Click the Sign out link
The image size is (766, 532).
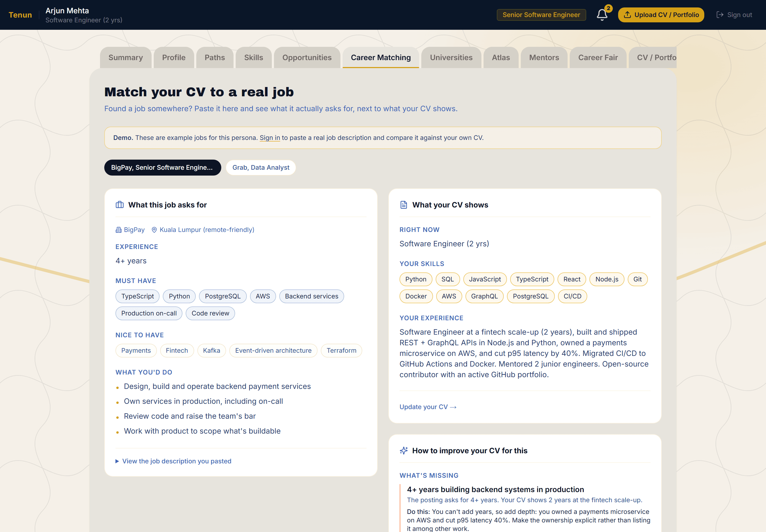click(734, 15)
